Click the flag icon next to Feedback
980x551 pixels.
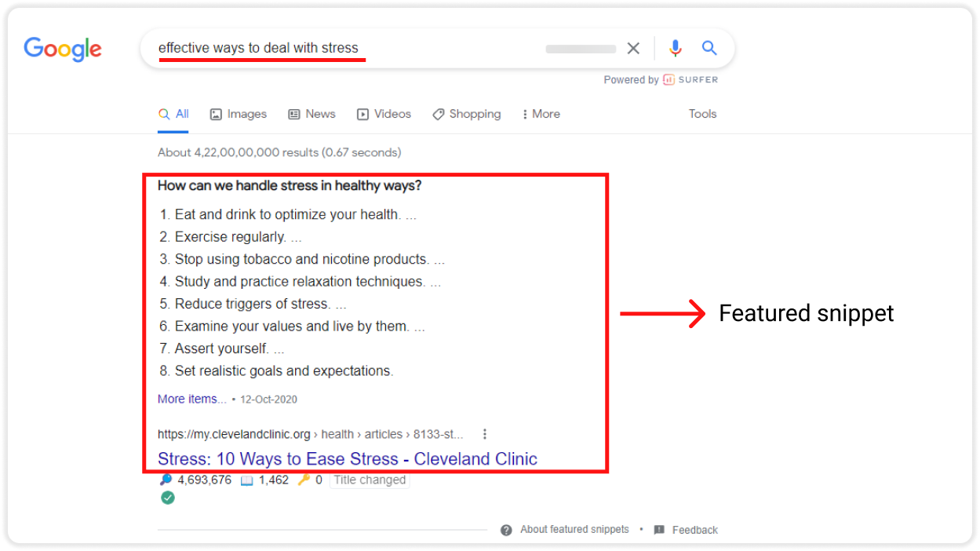click(x=659, y=530)
